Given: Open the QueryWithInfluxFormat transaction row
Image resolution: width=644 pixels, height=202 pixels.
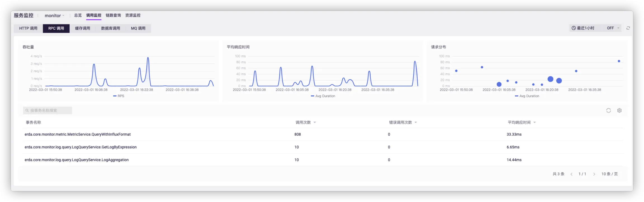Looking at the screenshot, I should pos(78,134).
